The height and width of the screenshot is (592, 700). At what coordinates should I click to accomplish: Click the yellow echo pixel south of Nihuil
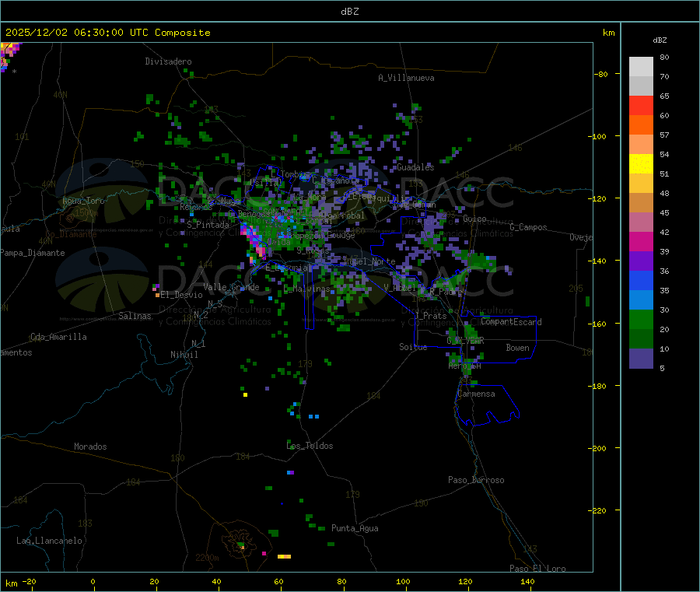coord(245,394)
